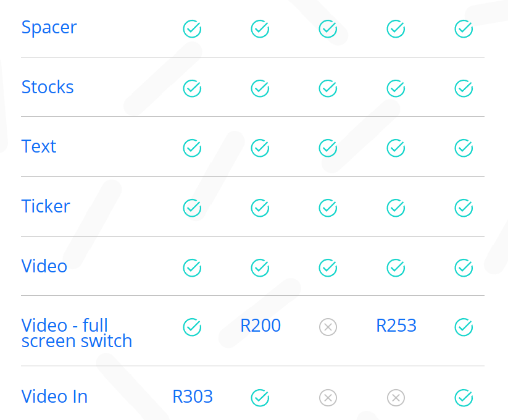Click gray X icon in full screen switch row

328,327
